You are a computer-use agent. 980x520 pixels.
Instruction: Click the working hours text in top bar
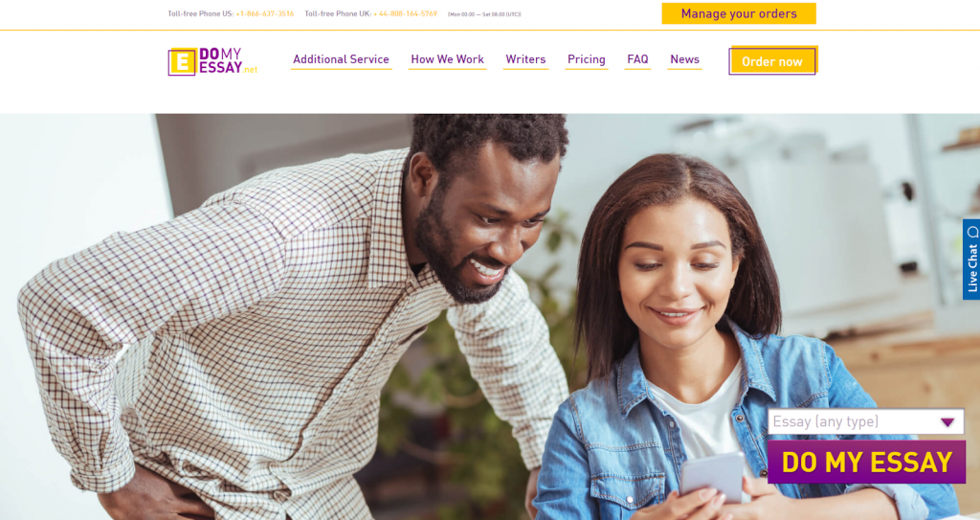tap(484, 13)
